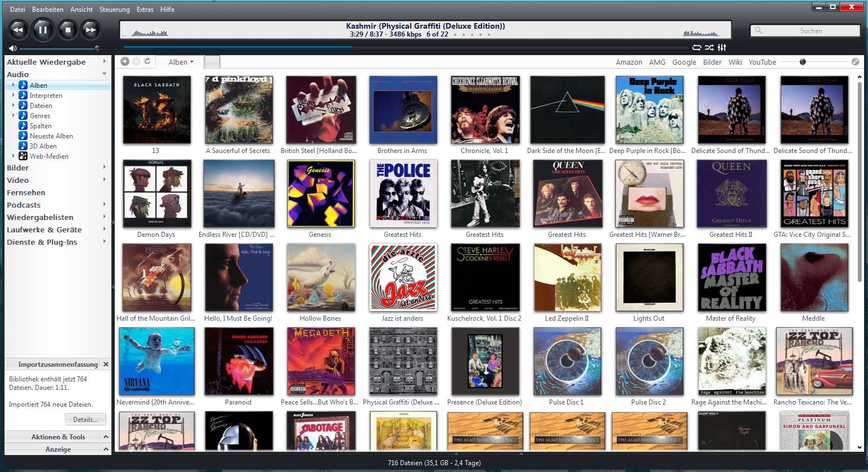Click the pop-out icon beside the thumbnail slider
The width and height of the screenshot is (868, 472).
[x=855, y=62]
